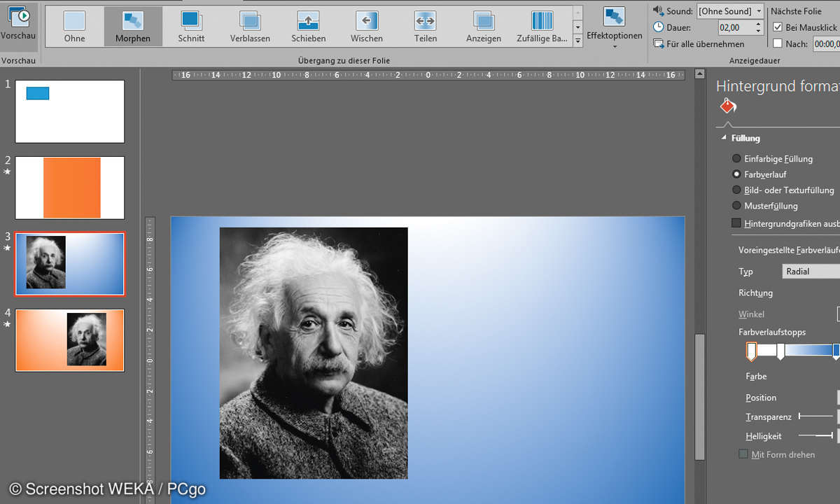Click the Helligkeit slider track

(x=815, y=435)
